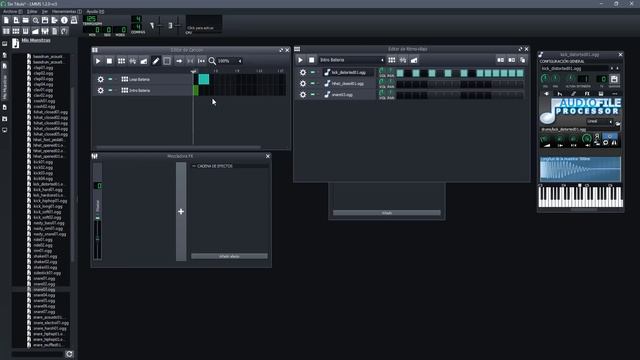Mute the Loop Bateria track
This screenshot has height=360, width=640.
(x=110, y=79)
